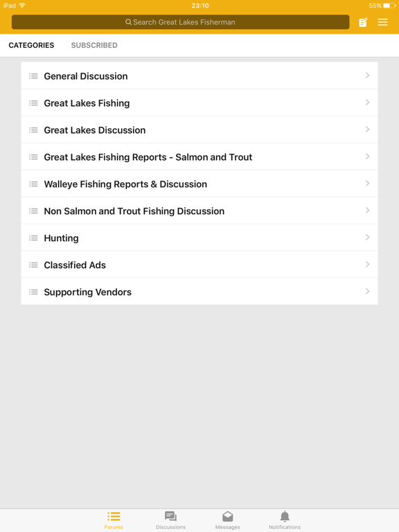Open Non Salmon and Trout Fishing Discussion
This screenshot has width=399, height=532.
[x=199, y=211]
